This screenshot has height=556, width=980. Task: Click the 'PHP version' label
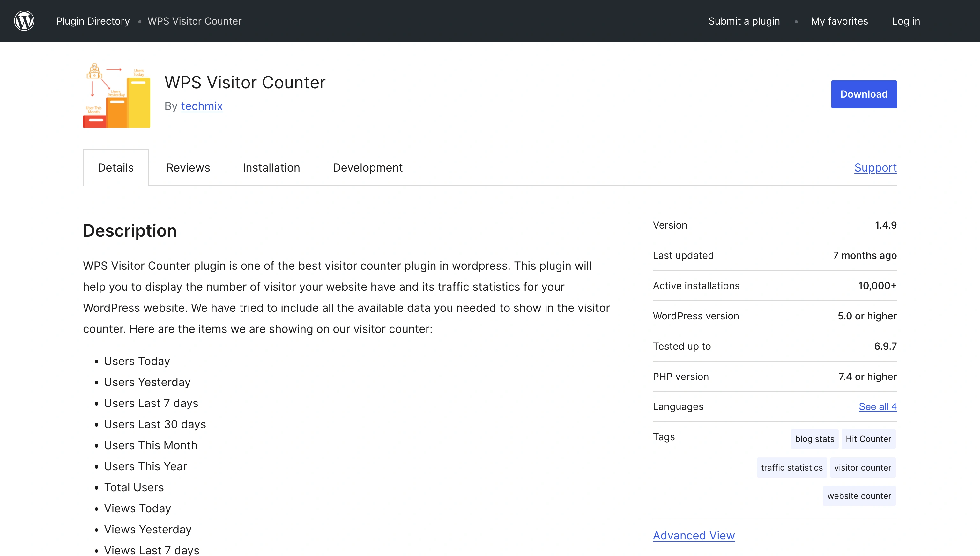click(x=680, y=377)
